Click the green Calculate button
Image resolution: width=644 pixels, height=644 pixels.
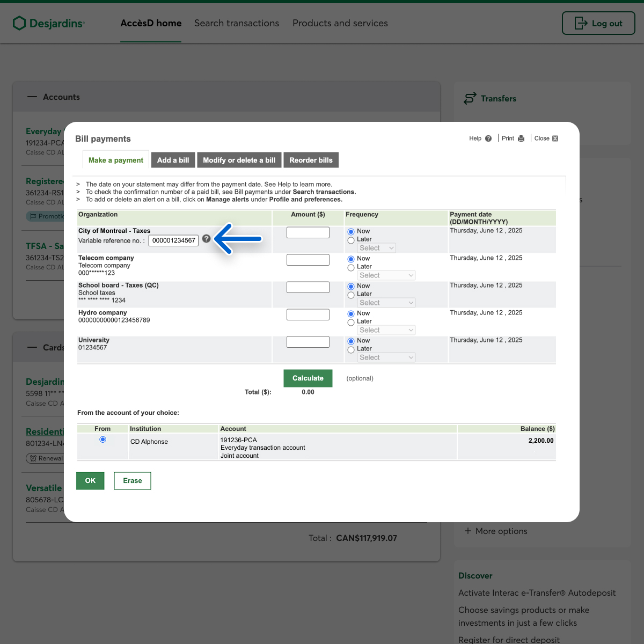click(308, 378)
